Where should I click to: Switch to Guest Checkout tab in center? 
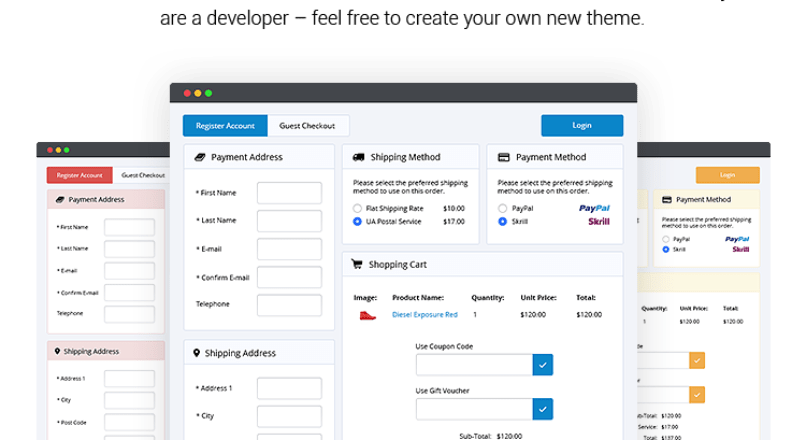coord(308,126)
